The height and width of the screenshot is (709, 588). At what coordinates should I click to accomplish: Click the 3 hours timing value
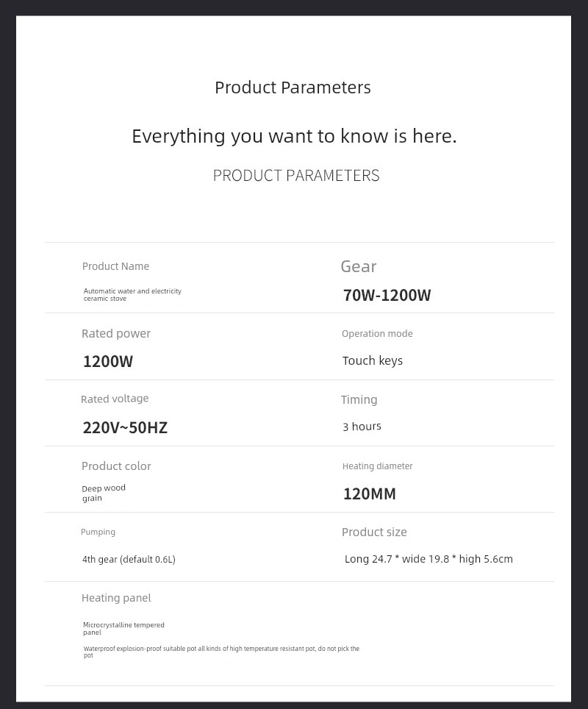coord(362,426)
